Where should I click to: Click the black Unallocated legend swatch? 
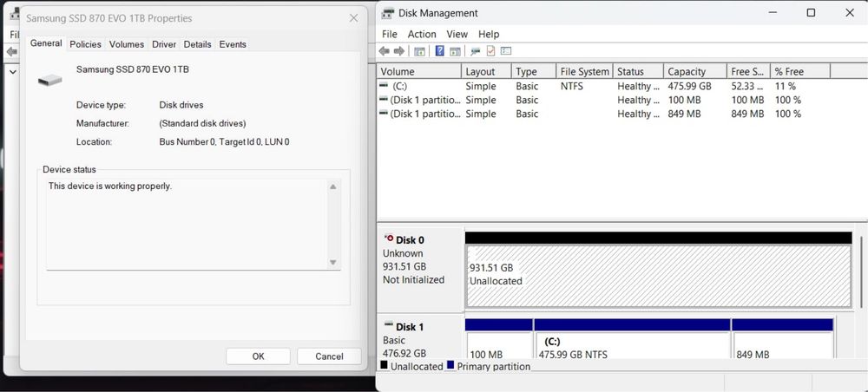point(385,365)
